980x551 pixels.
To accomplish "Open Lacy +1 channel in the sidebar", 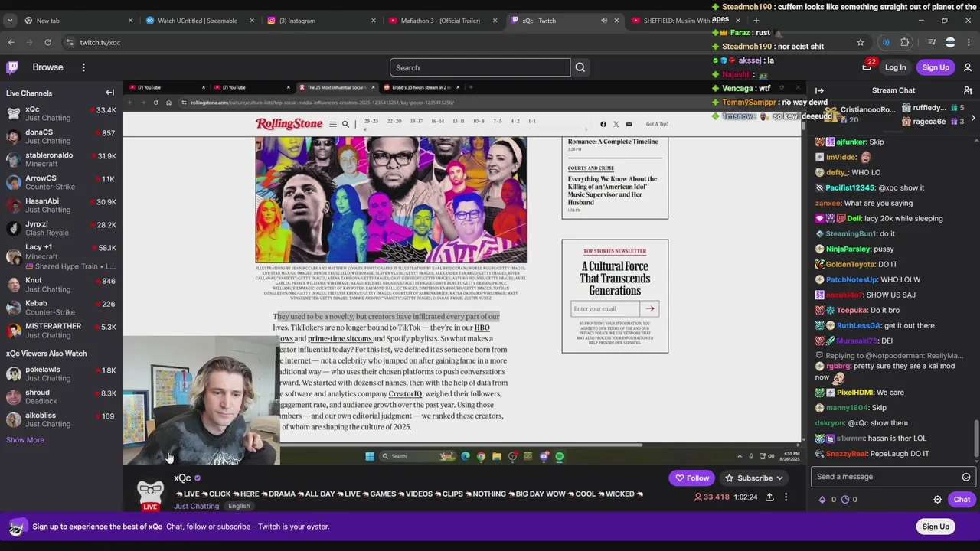I will point(61,256).
